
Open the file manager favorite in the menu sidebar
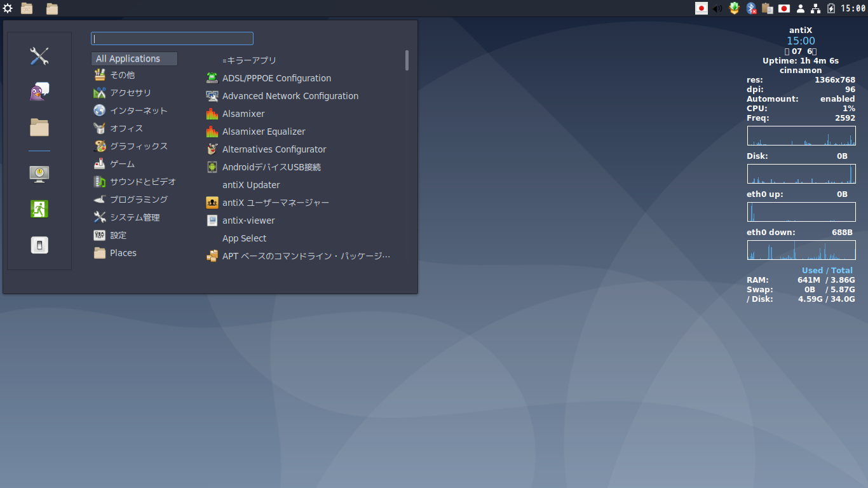39,128
